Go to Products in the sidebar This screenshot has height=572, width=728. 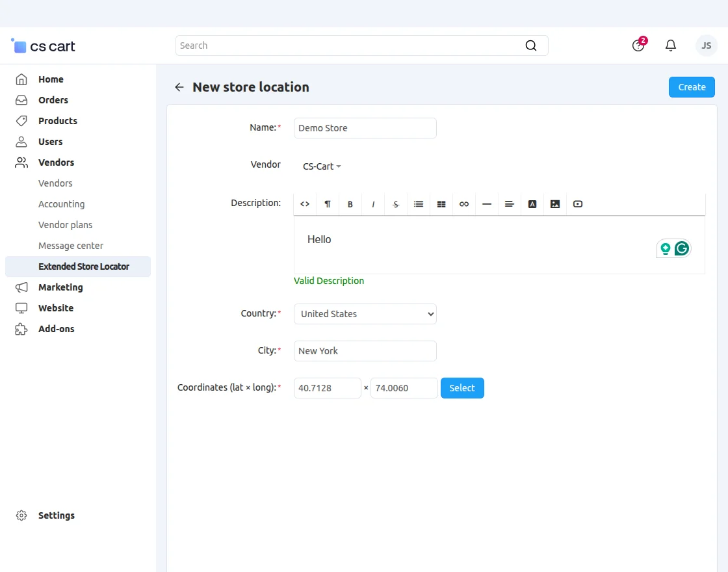tap(57, 121)
